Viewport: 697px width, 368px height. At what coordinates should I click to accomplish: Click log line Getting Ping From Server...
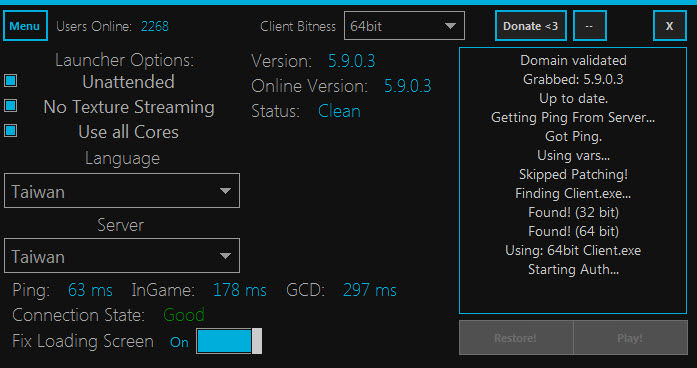point(573,117)
